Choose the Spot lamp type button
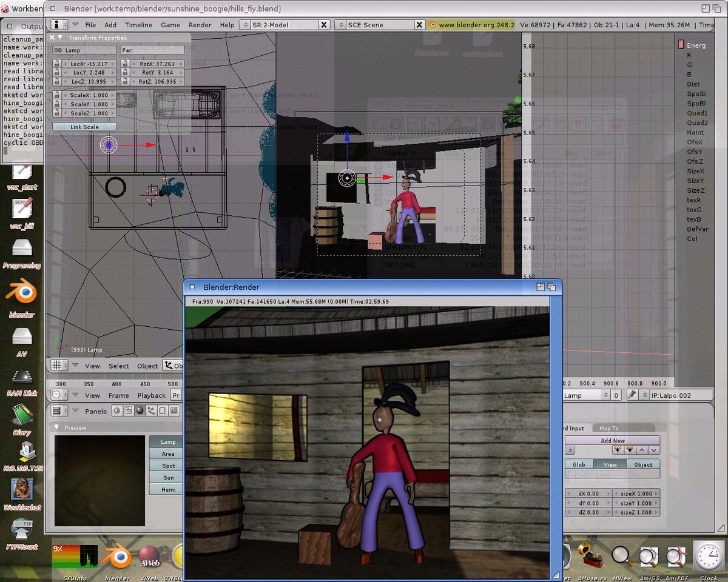The image size is (728, 582). (x=168, y=466)
